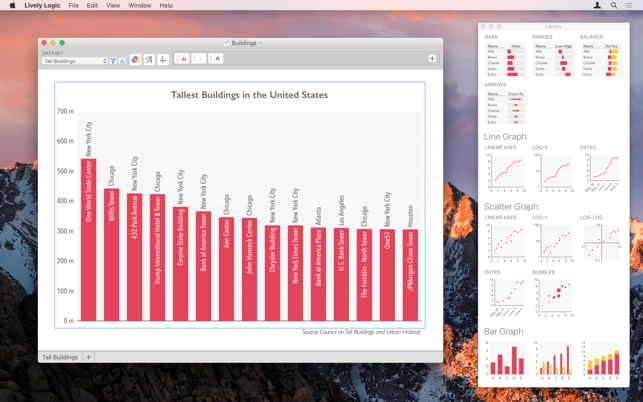Pick Scatter Graph Log-Log template

(601, 242)
